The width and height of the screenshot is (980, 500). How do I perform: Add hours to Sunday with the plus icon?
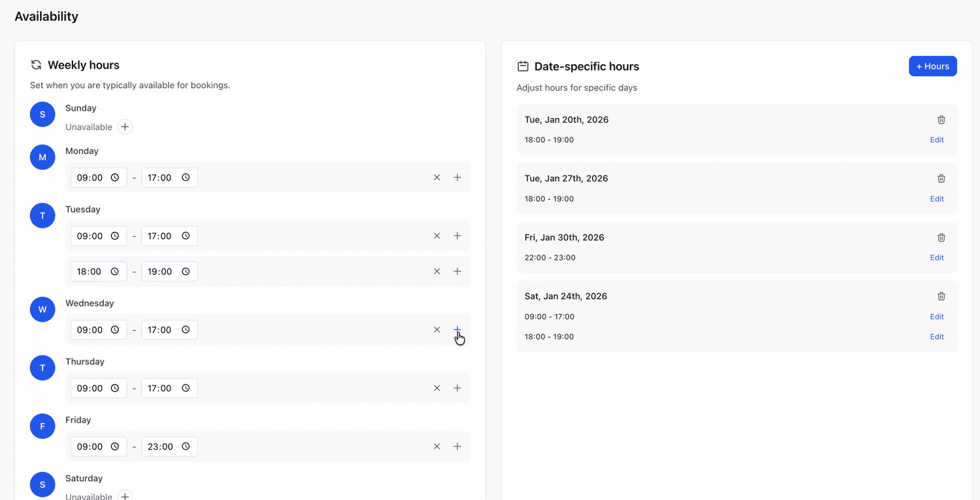click(x=125, y=127)
